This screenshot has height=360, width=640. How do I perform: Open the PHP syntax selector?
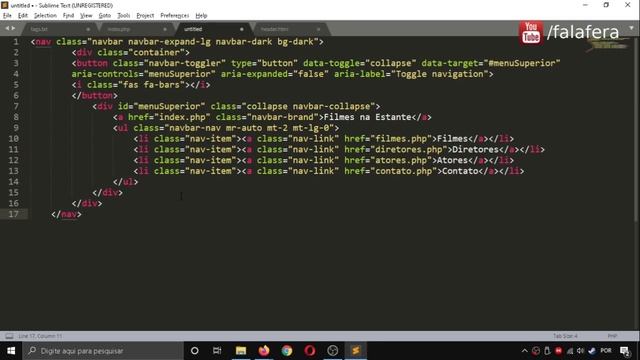coord(612,336)
